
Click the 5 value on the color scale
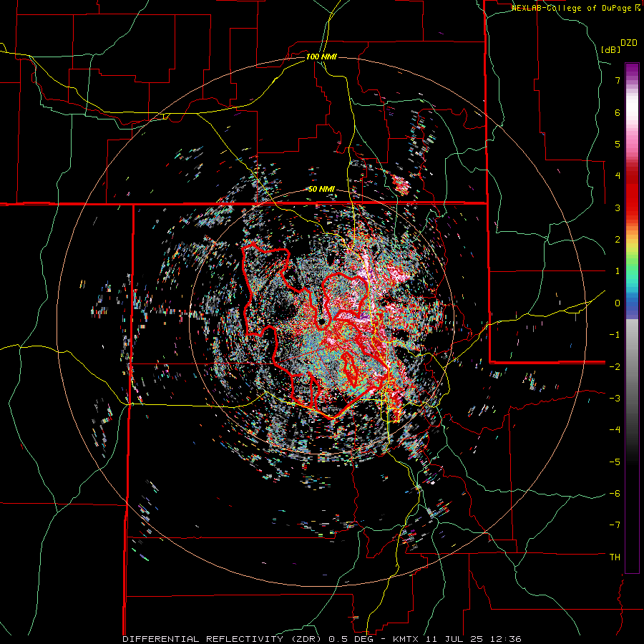(x=618, y=144)
